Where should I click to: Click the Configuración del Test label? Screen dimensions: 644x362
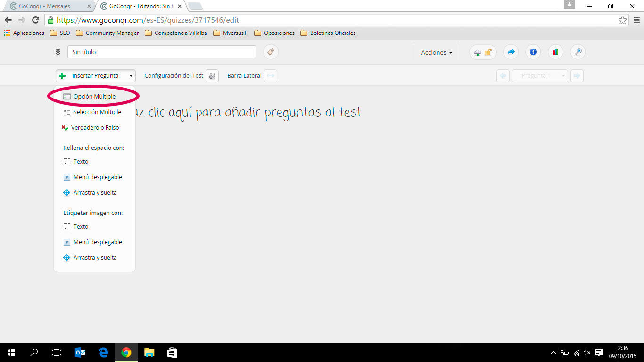pyautogui.click(x=174, y=76)
